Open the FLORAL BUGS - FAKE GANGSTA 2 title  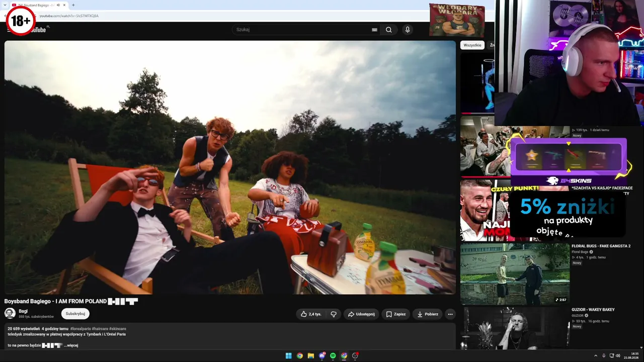(601, 246)
